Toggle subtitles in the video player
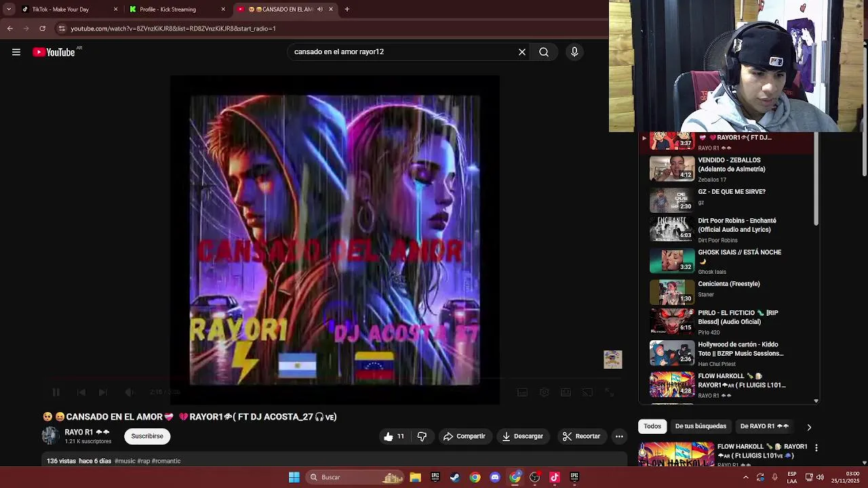Screen dimensions: 868x488 [x=522, y=392]
